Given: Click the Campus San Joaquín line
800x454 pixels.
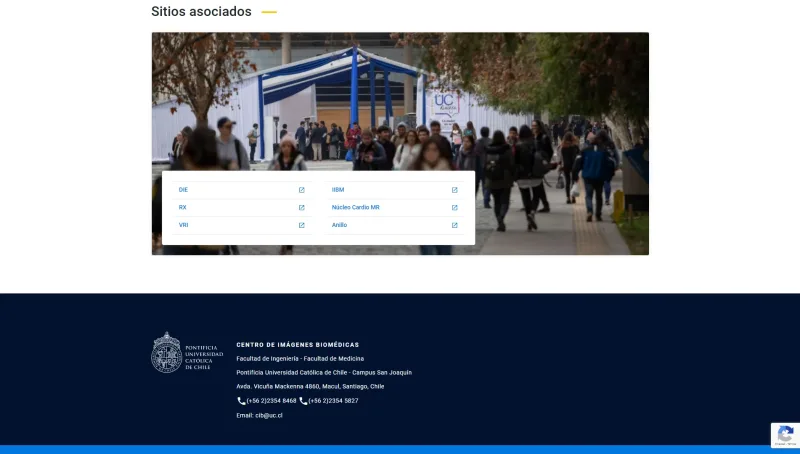Looking at the screenshot, I should pyautogui.click(x=324, y=372).
